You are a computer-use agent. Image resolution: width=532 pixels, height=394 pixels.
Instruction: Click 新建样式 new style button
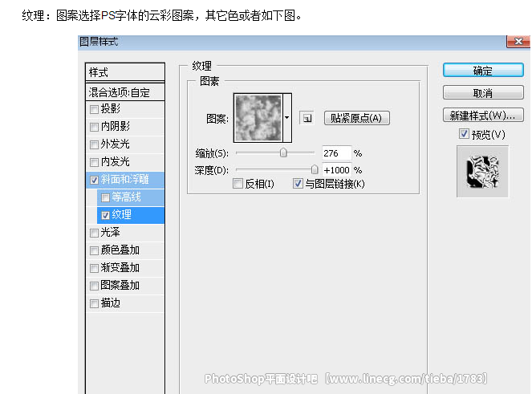[x=482, y=115]
